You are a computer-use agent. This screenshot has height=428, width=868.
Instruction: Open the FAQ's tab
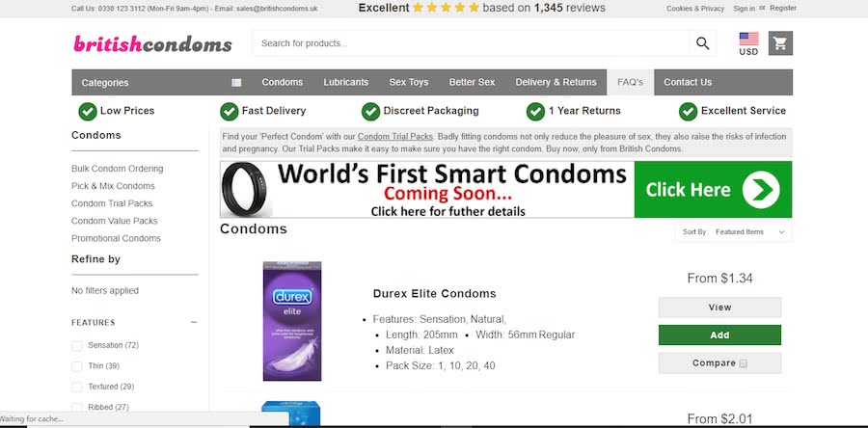(x=630, y=82)
